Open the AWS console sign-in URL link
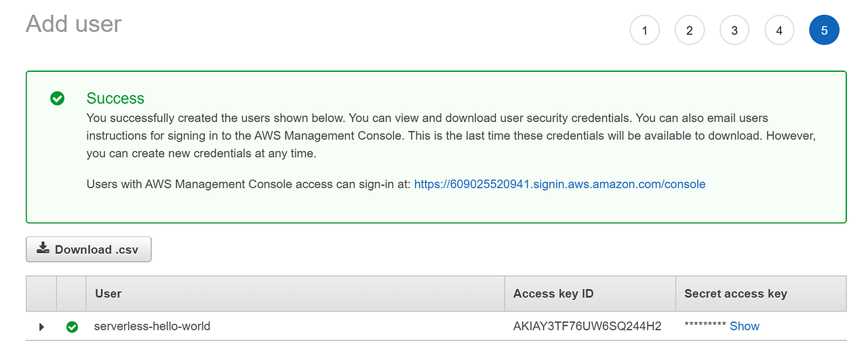 coord(559,184)
